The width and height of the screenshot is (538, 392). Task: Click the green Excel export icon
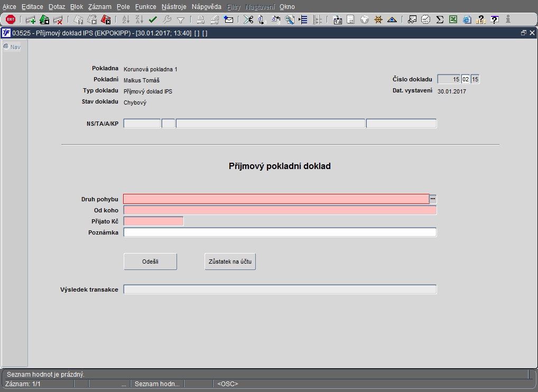click(x=453, y=20)
